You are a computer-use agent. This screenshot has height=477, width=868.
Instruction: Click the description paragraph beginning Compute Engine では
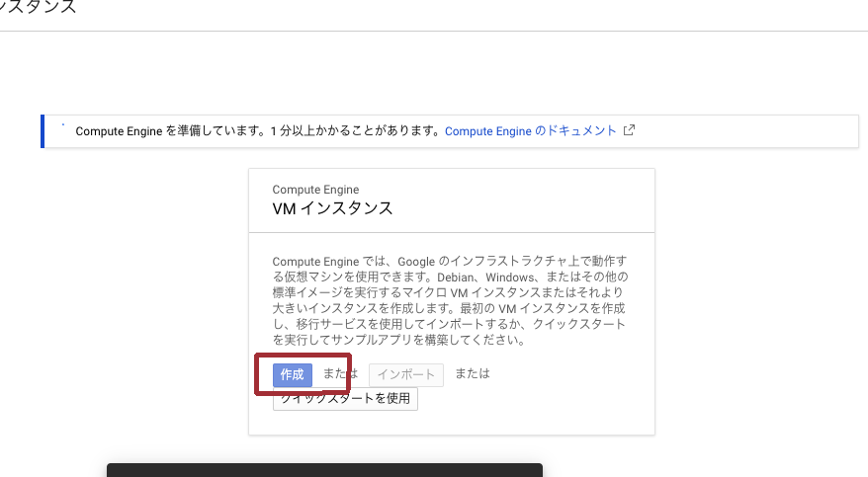coord(450,300)
